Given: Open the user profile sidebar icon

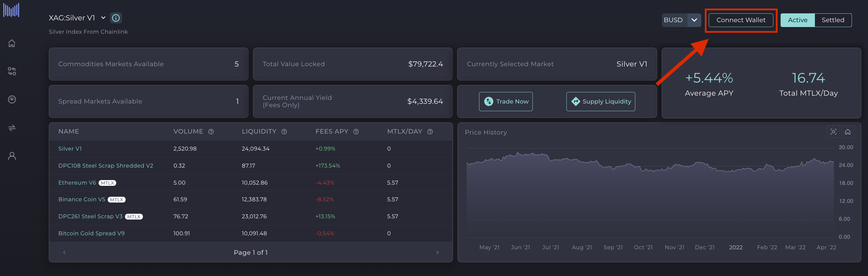Looking at the screenshot, I should pos(12,156).
